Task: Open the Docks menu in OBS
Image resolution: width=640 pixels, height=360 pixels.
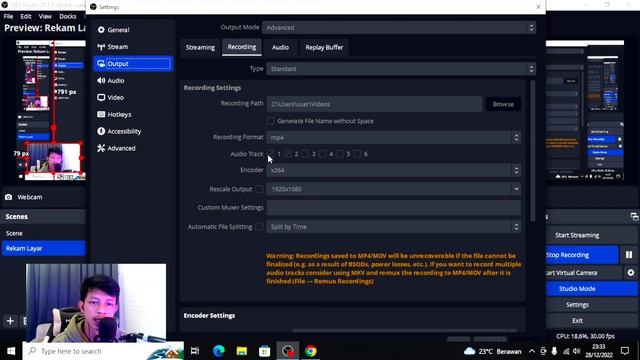Action: tap(68, 16)
